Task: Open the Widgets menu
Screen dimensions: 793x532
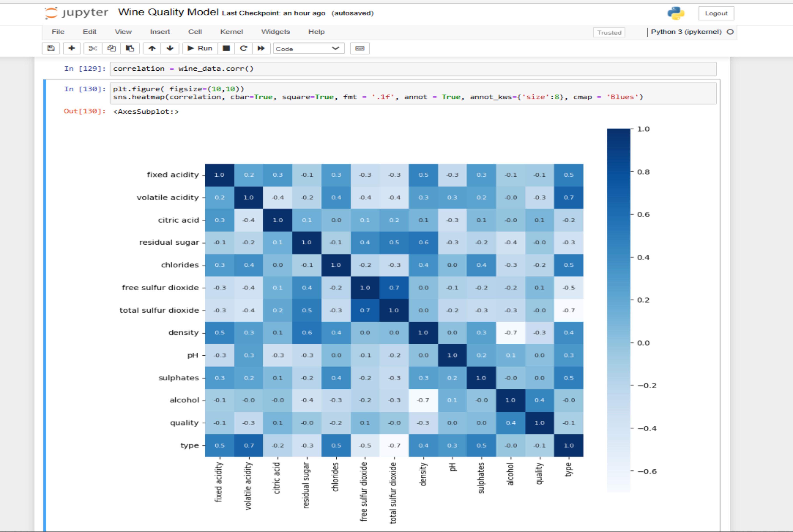Action: [x=275, y=32]
